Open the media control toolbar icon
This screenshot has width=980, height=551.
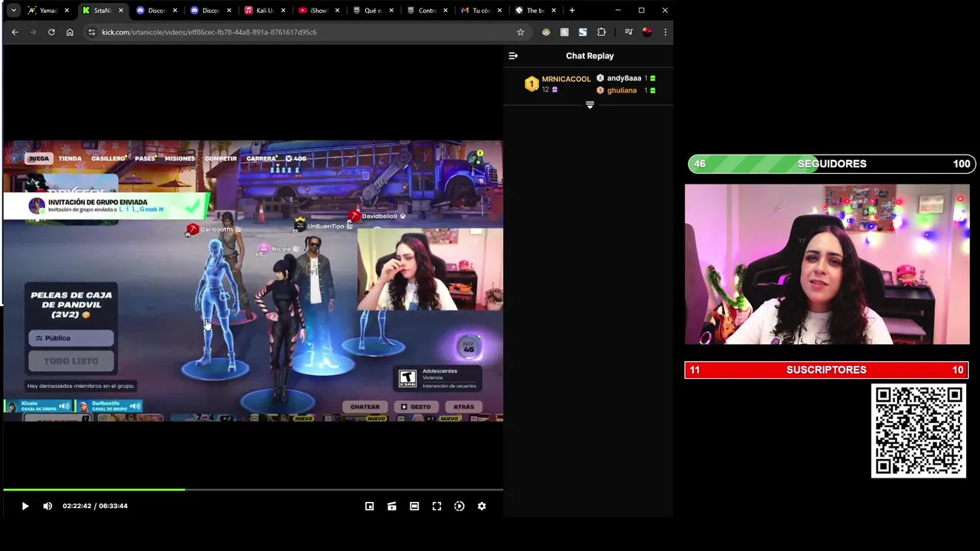point(629,32)
